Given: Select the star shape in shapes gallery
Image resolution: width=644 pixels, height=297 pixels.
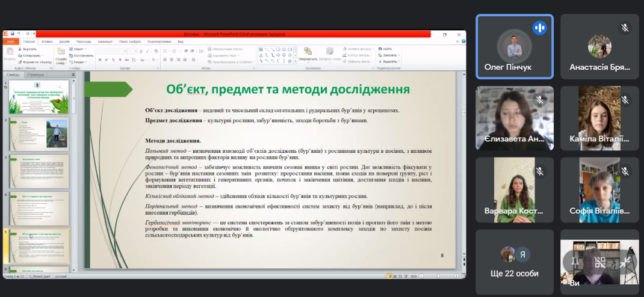Looking at the screenshot, I should click(291, 60).
